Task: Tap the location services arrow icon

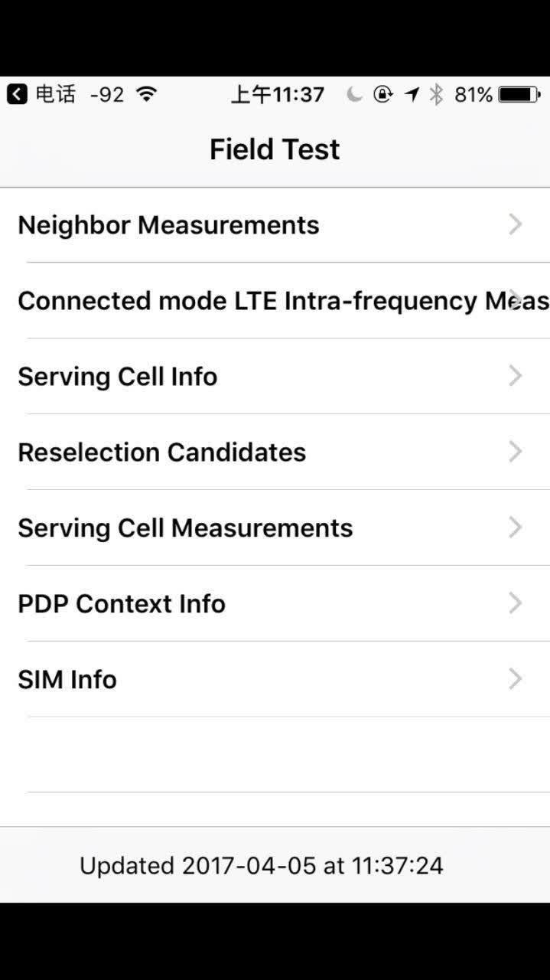Action: coord(412,94)
